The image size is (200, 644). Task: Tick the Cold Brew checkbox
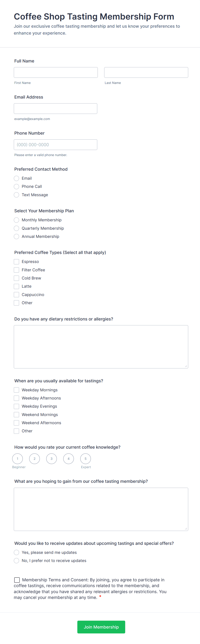coord(17,278)
